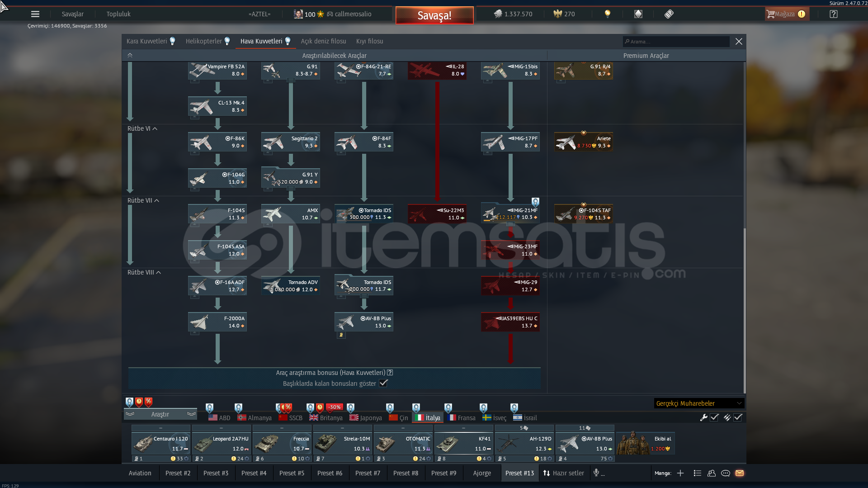Open the contacts people icon

coord(712,473)
